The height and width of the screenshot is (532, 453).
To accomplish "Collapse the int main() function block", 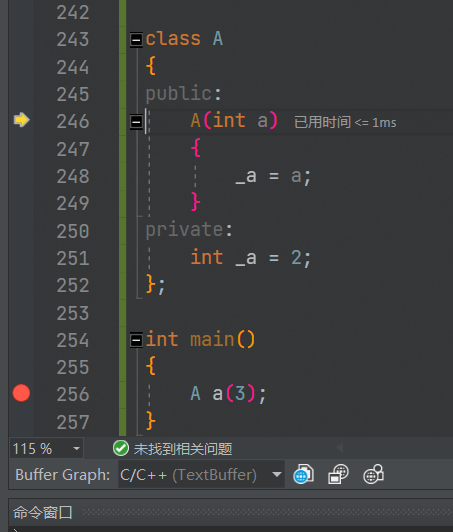I will click(x=136, y=340).
